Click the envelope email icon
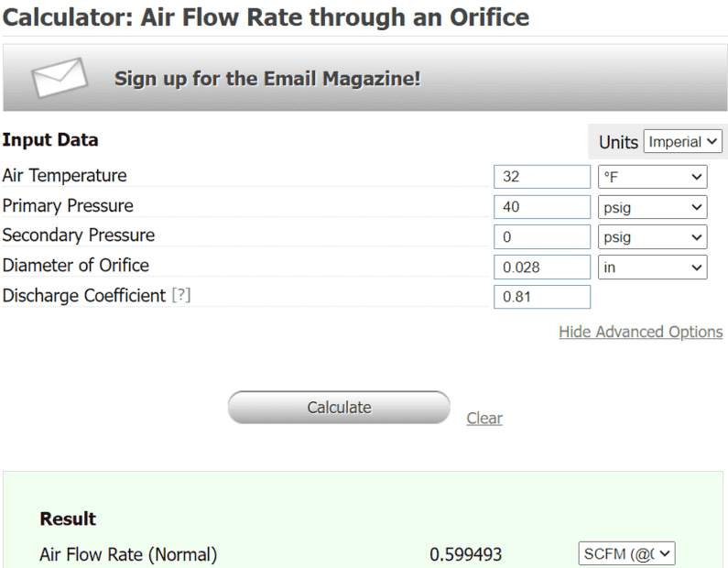 pos(60,78)
